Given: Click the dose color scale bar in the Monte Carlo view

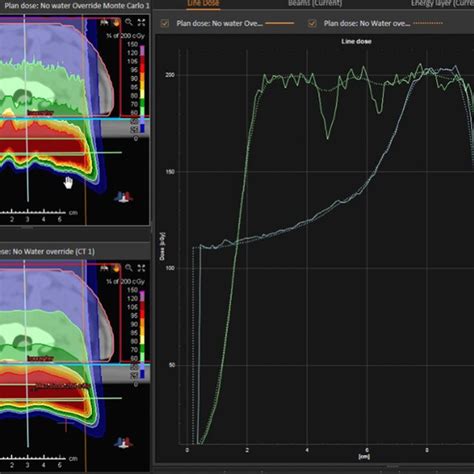Looking at the screenshot, I should click(142, 89).
